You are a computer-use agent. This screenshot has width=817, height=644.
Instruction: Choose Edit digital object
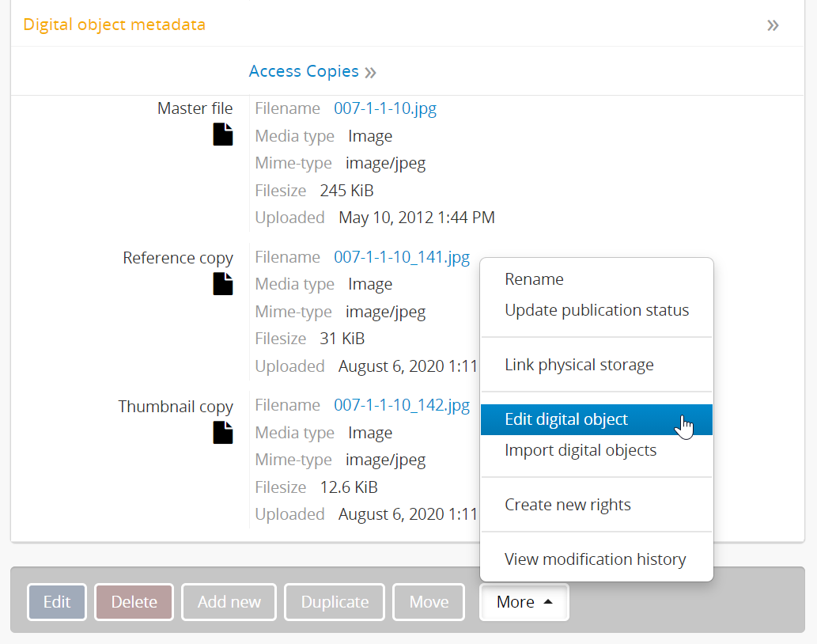click(566, 419)
